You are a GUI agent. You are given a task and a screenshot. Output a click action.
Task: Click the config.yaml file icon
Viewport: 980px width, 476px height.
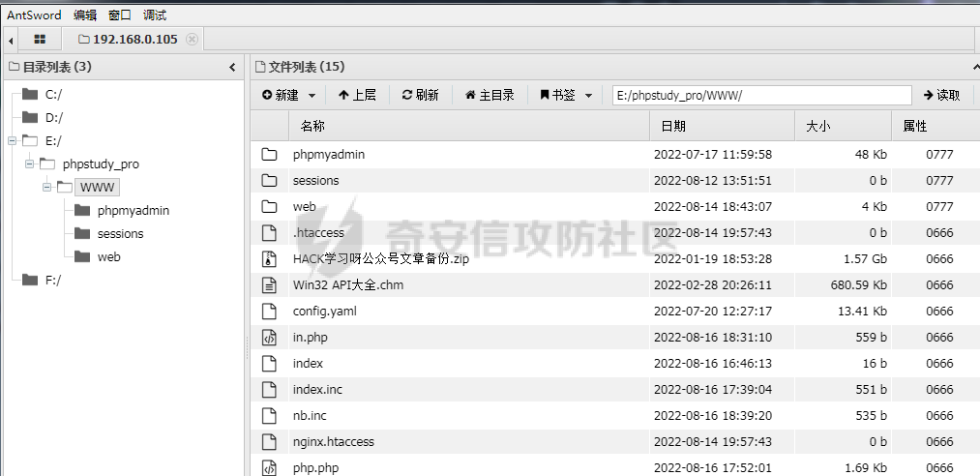[269, 312]
